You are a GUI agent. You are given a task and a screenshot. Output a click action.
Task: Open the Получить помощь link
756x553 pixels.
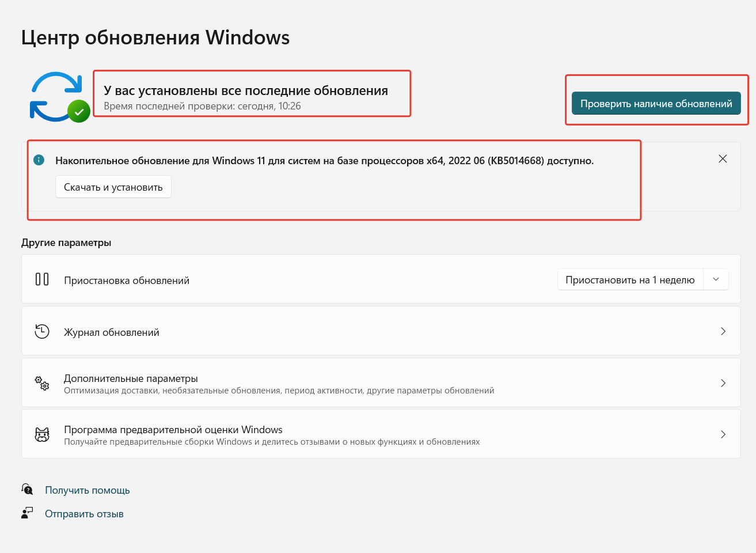(x=88, y=490)
